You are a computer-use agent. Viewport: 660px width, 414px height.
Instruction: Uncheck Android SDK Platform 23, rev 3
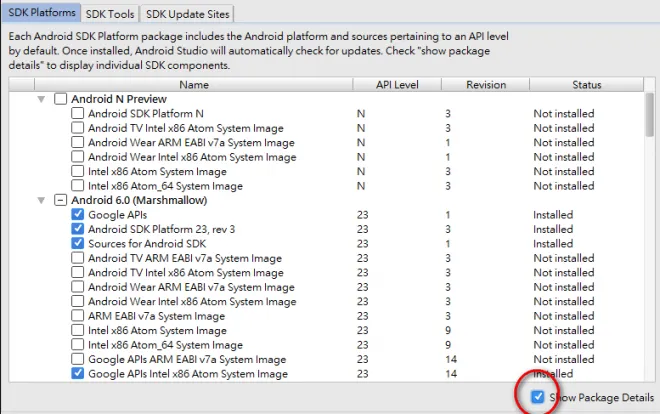pyautogui.click(x=77, y=229)
